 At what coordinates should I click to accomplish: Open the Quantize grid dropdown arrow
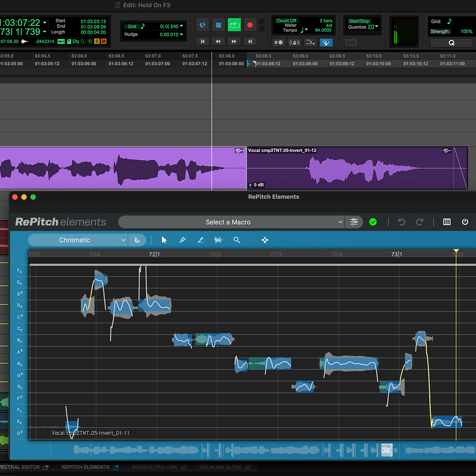[x=376, y=27]
